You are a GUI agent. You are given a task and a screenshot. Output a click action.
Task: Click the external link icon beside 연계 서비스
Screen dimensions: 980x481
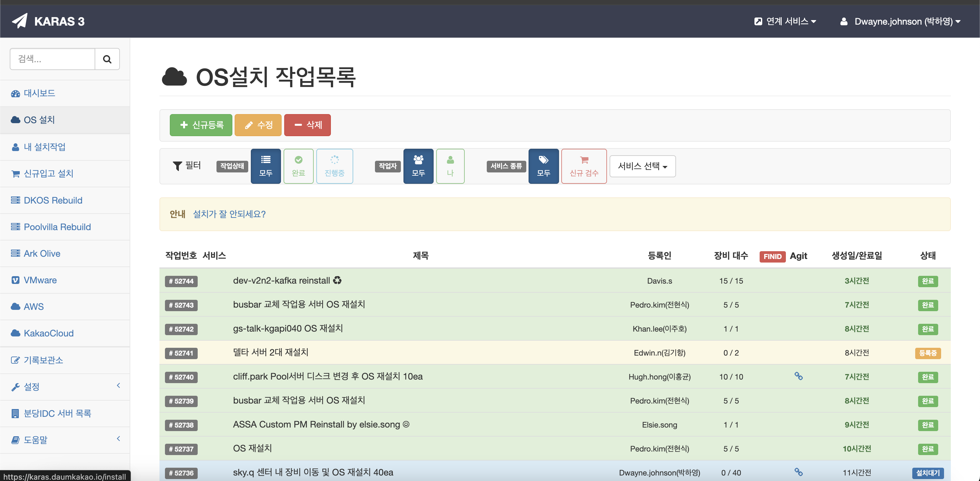click(x=758, y=21)
